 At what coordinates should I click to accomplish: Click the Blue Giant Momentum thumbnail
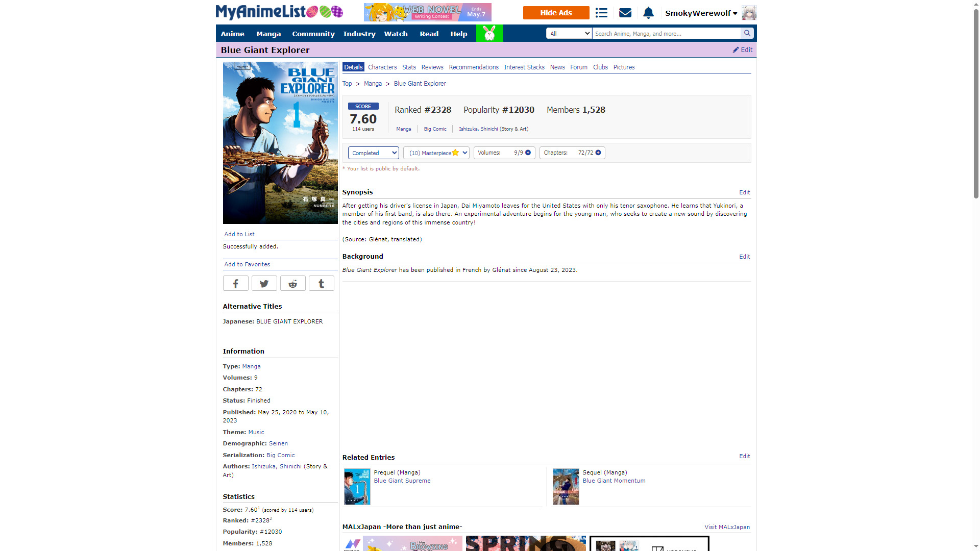pyautogui.click(x=566, y=487)
